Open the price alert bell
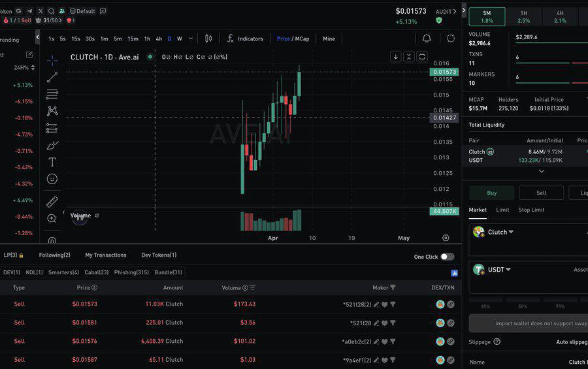This screenshot has width=588, height=369. pos(427,39)
